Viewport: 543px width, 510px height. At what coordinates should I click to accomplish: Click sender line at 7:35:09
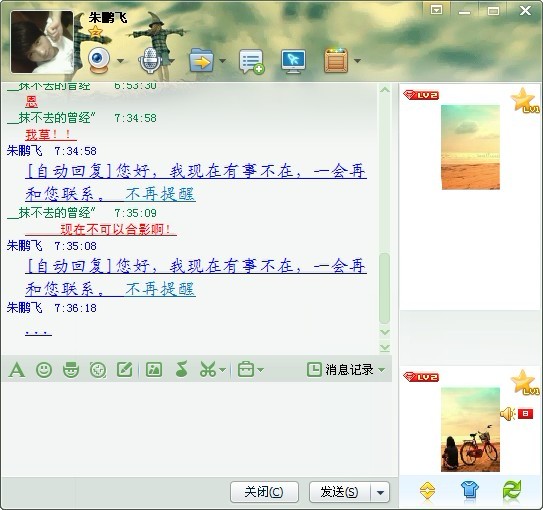point(82,213)
